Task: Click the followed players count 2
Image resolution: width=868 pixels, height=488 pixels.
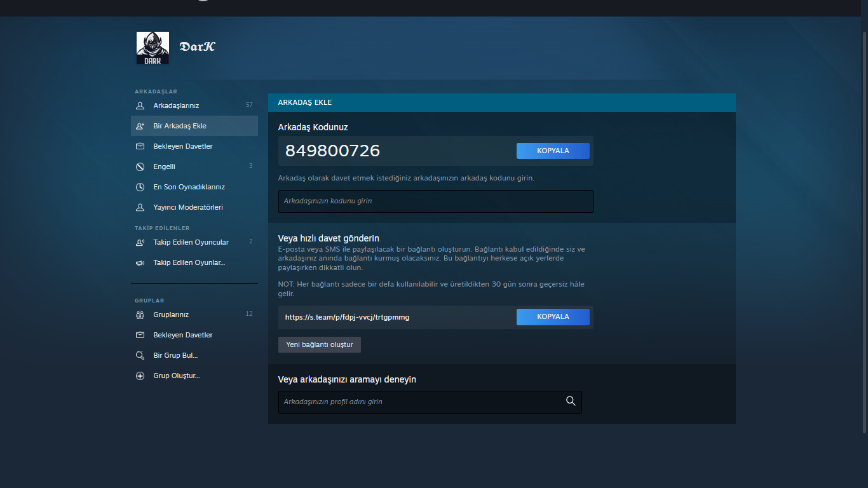Action: tap(251, 241)
